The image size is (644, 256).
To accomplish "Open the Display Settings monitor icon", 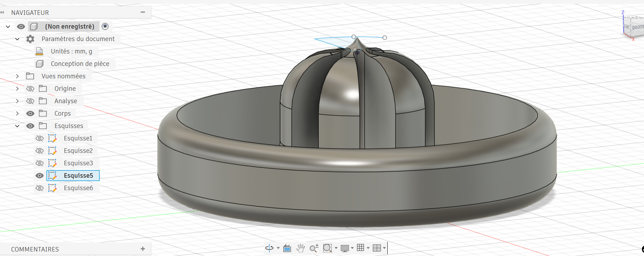I will pos(345,248).
